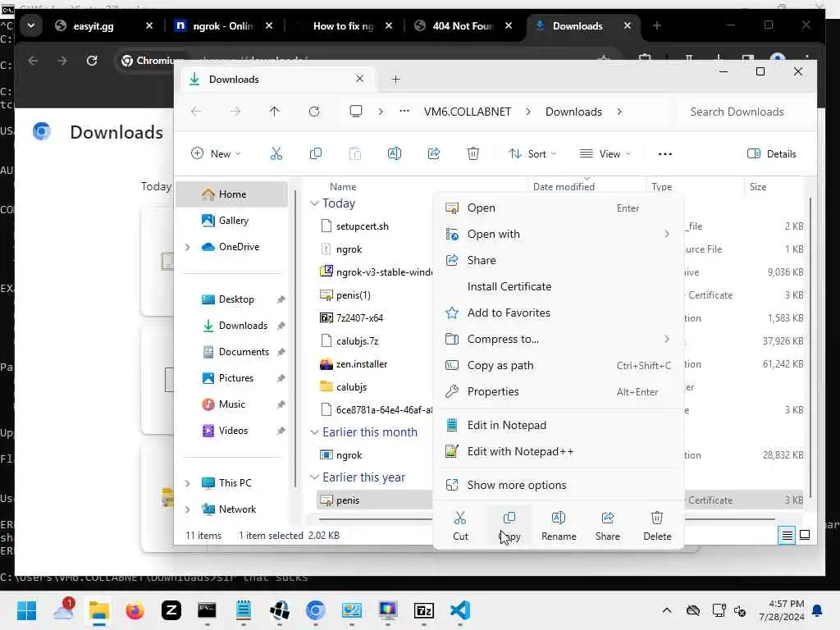
Task: Open the command prompt icon in taskbar
Action: coord(207,610)
